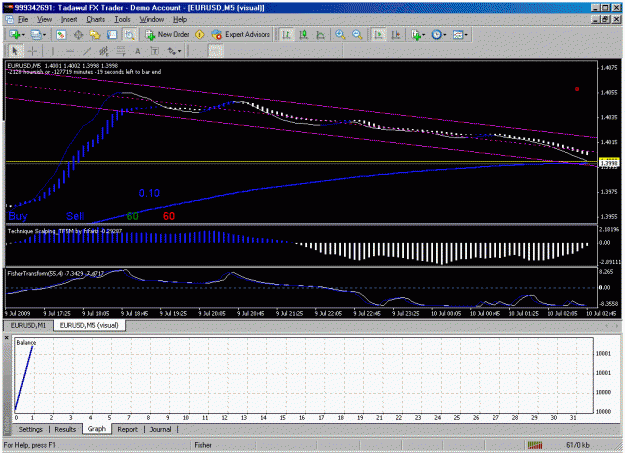Toggle chart shift from right border

point(395,35)
